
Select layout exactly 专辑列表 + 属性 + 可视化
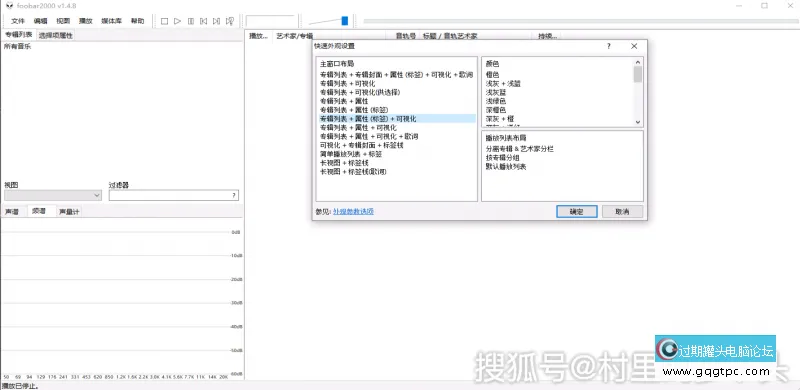click(x=358, y=128)
